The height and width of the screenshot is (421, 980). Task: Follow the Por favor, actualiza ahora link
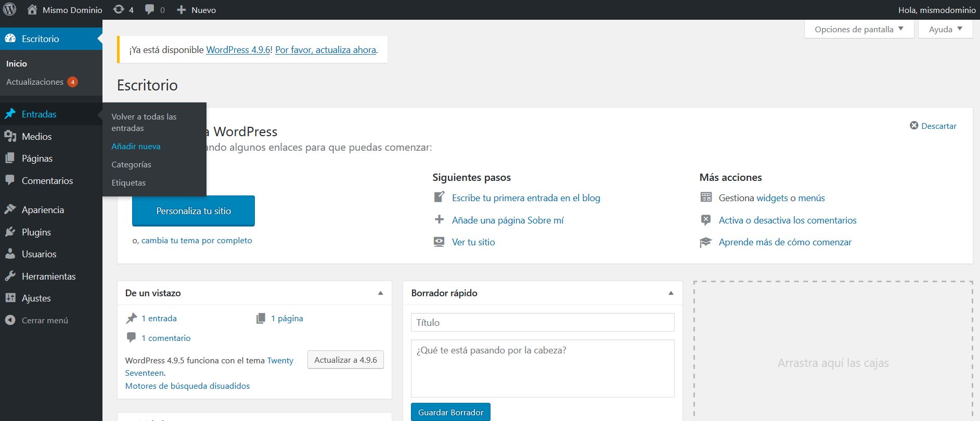[x=326, y=50]
